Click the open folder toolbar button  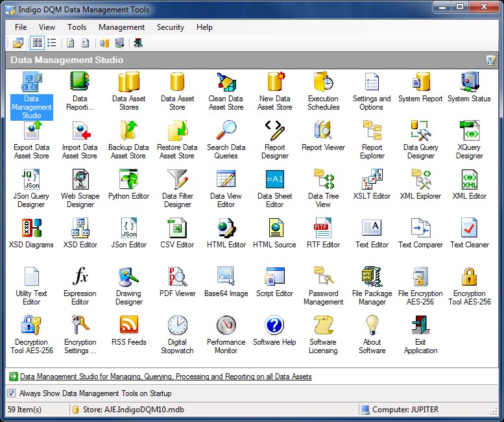pos(18,43)
